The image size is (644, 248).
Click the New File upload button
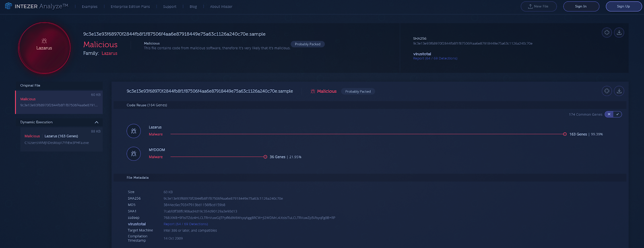538,6
